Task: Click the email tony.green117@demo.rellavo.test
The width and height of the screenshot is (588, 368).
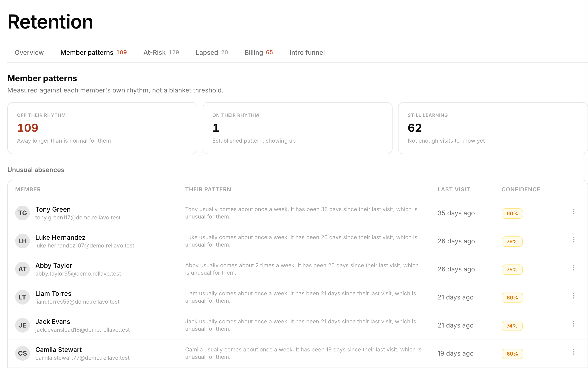Action: 78,218
